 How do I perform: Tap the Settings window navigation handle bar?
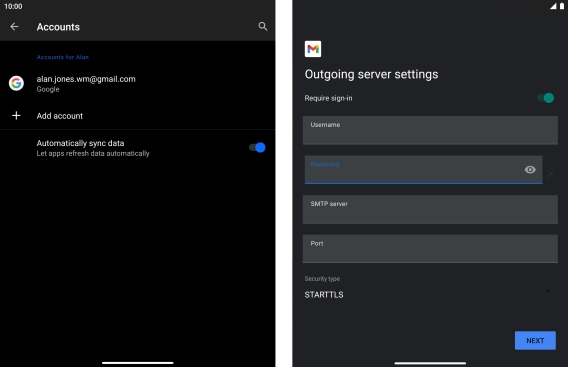[x=138, y=363]
